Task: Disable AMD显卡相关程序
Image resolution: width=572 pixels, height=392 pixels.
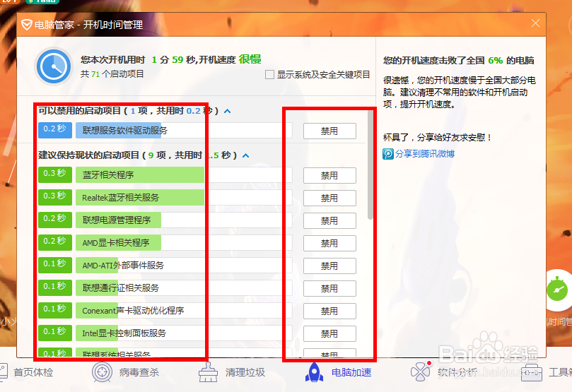Action: point(329,244)
